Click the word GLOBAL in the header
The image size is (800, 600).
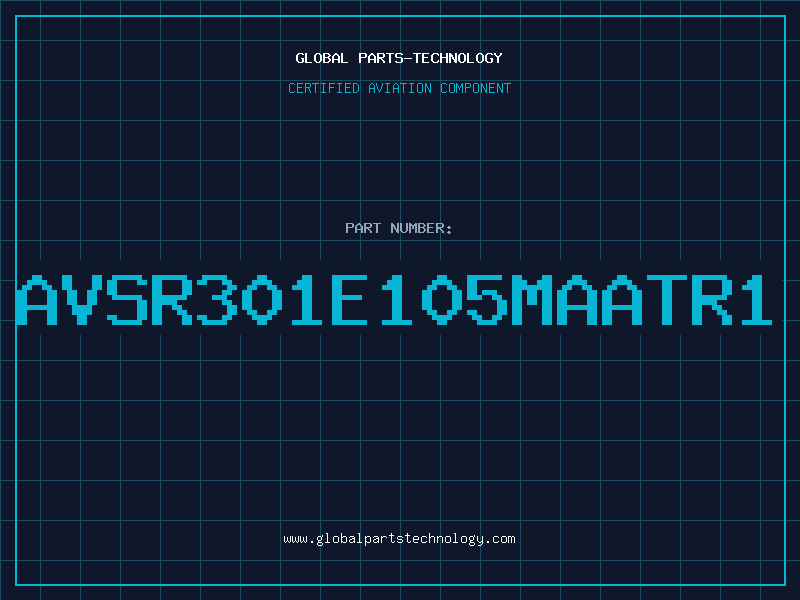tap(320, 58)
